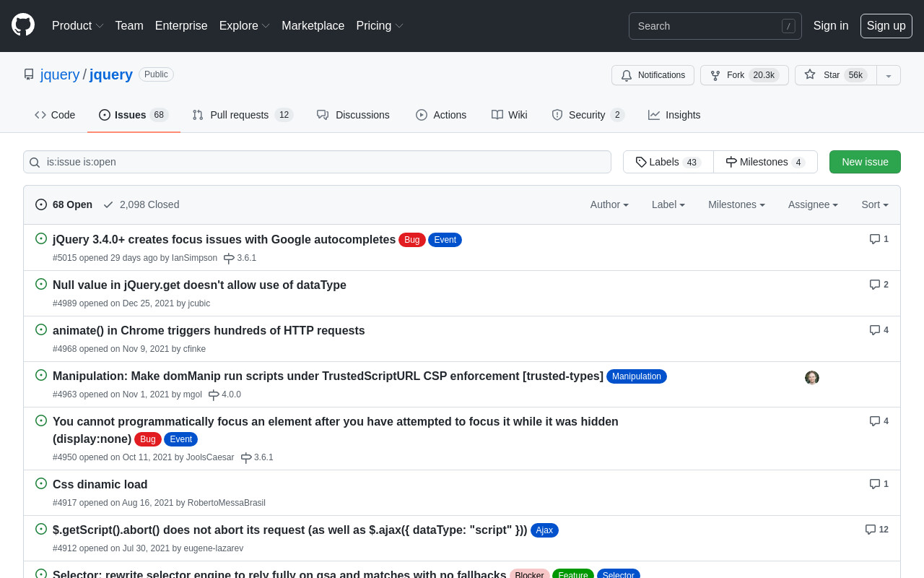Open the Author filter dropdown
This screenshot has height=578, width=924.
coord(609,204)
